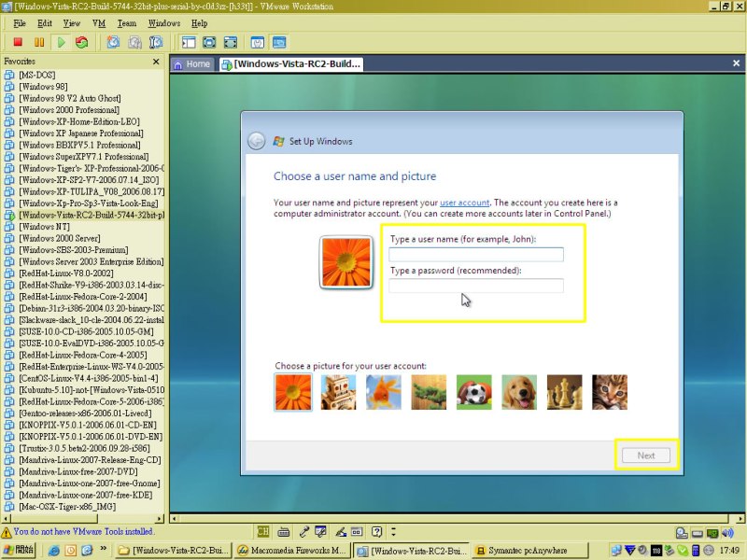Viewport: 747px width, 560px height.
Task: Click Internet Explorer quick launch icon
Action: coord(54,551)
